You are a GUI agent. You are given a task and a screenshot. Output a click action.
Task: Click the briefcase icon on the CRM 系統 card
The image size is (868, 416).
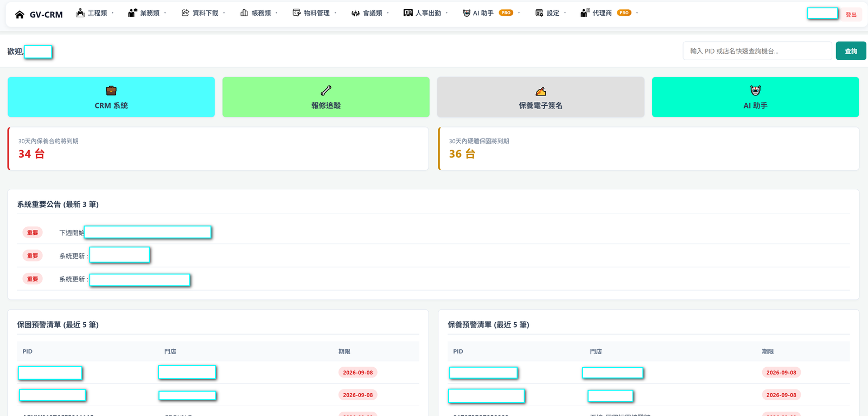111,91
